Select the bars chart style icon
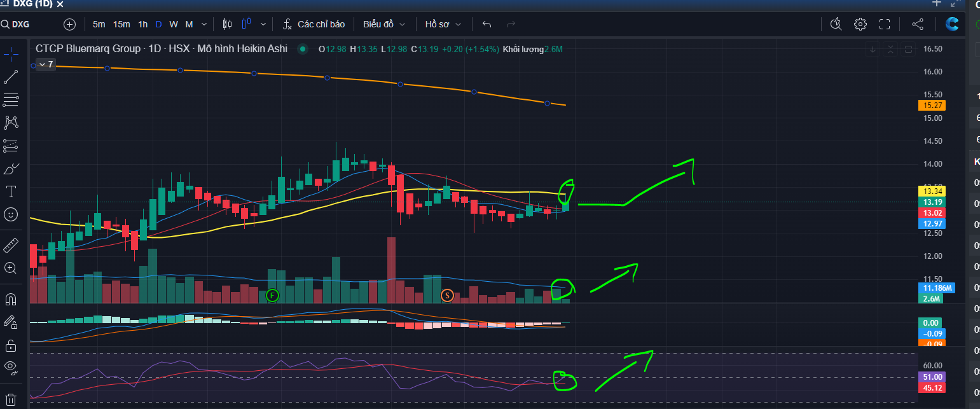Screen dimensions: 980x409 [227, 24]
